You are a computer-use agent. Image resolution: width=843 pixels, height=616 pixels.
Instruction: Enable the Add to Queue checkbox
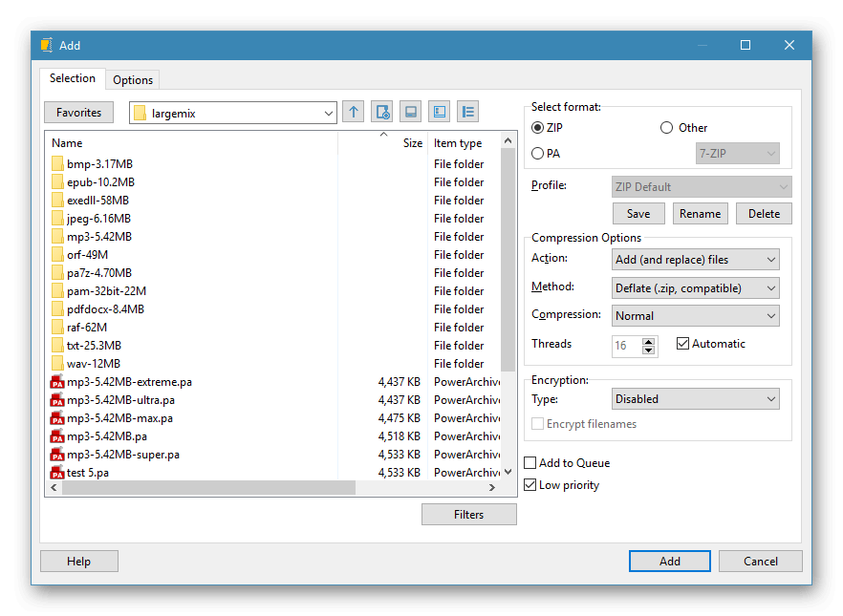point(531,463)
